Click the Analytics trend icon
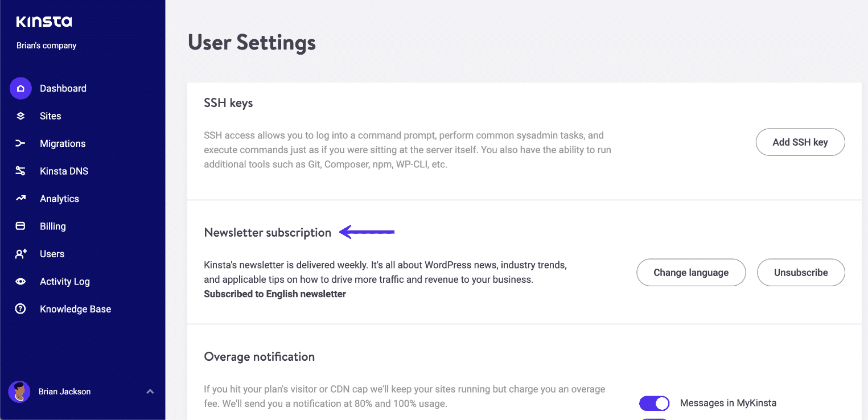Image resolution: width=868 pixels, height=420 pixels. coord(20,199)
